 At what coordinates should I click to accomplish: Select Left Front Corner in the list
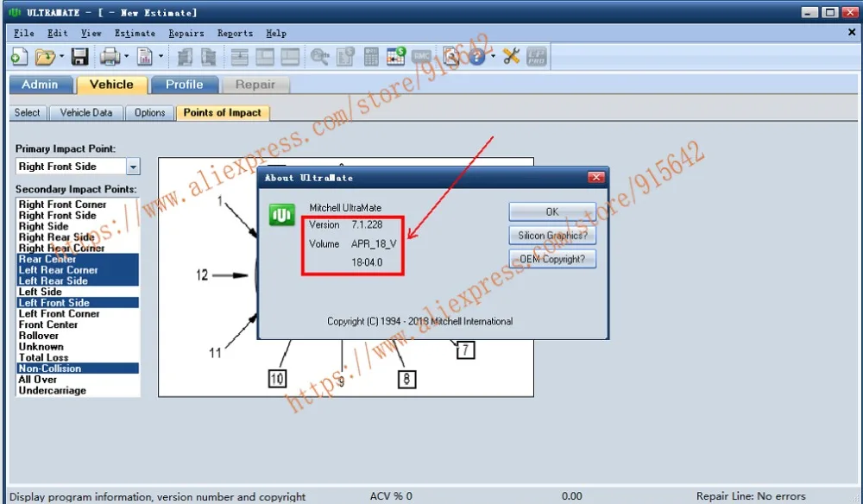(78, 313)
